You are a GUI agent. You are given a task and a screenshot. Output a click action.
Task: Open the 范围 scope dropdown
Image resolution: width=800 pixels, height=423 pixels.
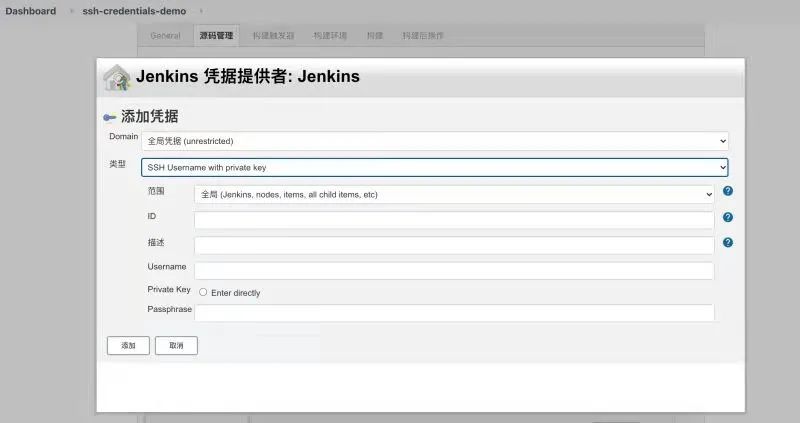(454, 194)
